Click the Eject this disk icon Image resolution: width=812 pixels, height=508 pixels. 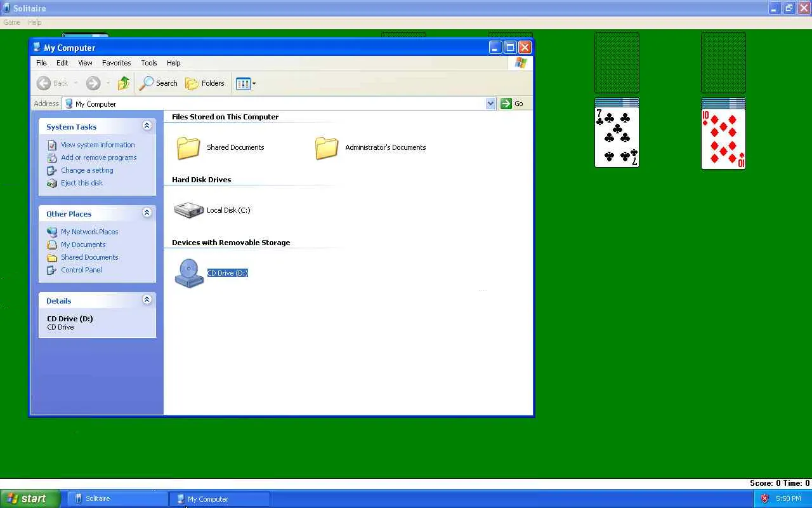(52, 183)
